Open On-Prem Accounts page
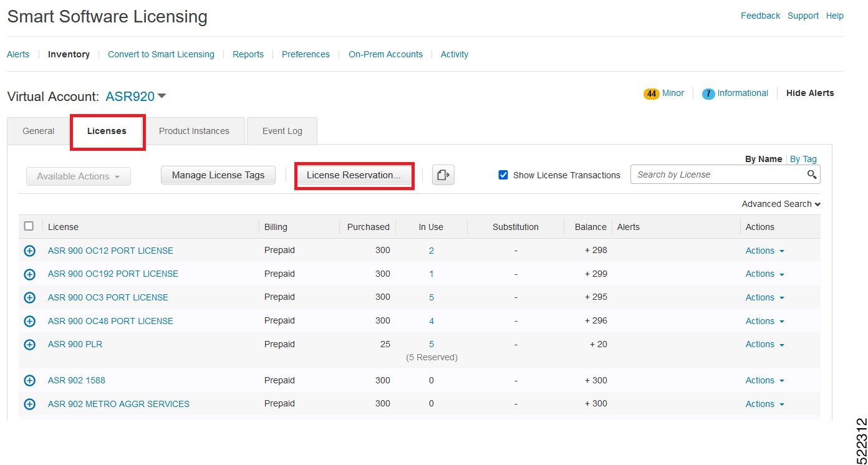 pyautogui.click(x=385, y=54)
